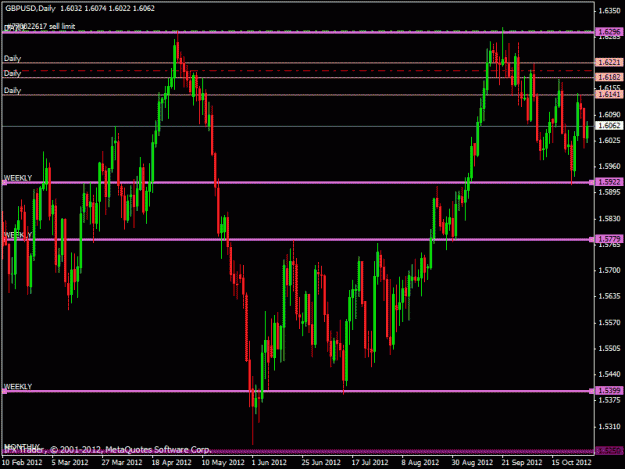Image resolution: width=625 pixels, height=469 pixels.
Task: Click the 1.6090 price scale value
Action: [609, 114]
